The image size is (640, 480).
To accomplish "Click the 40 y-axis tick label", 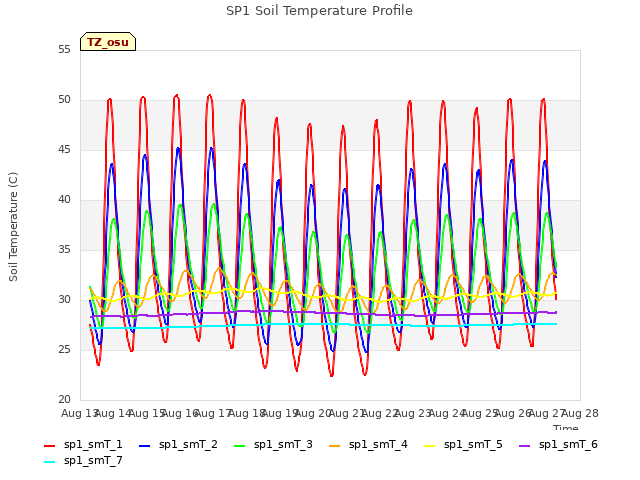I will (64, 200).
